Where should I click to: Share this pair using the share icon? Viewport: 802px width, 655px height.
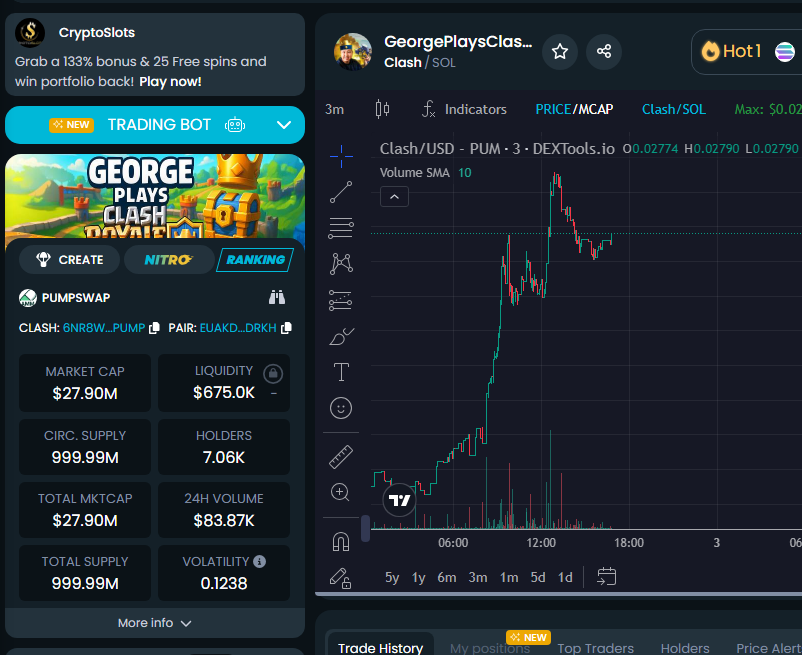(x=604, y=51)
